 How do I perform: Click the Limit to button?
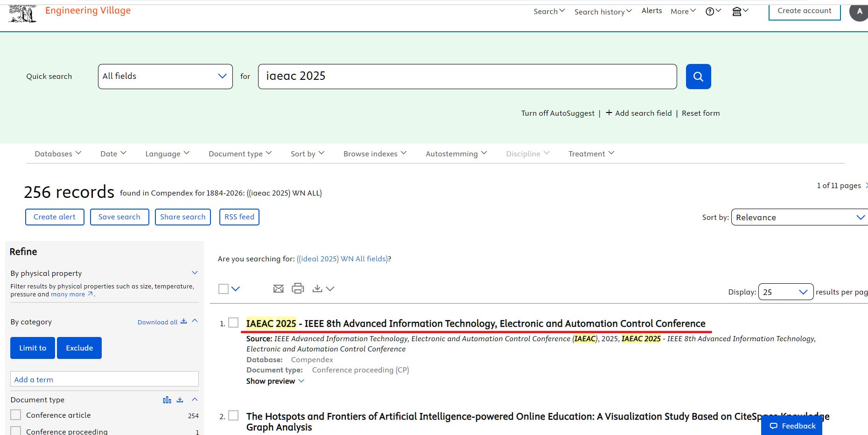(33, 348)
